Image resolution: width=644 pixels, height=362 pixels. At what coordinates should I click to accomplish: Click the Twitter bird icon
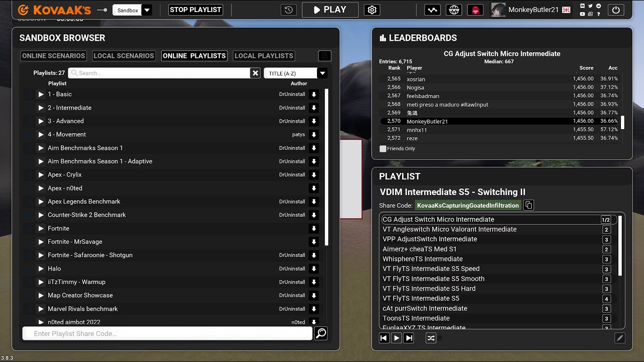(590, 6)
